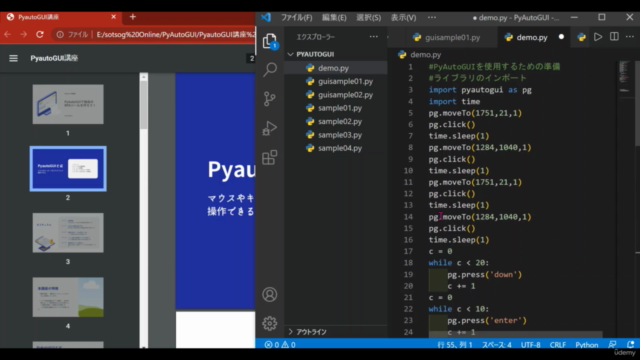The width and height of the screenshot is (640, 360).
Task: Open Explorer panel ellipsis menu
Action: tap(373, 37)
